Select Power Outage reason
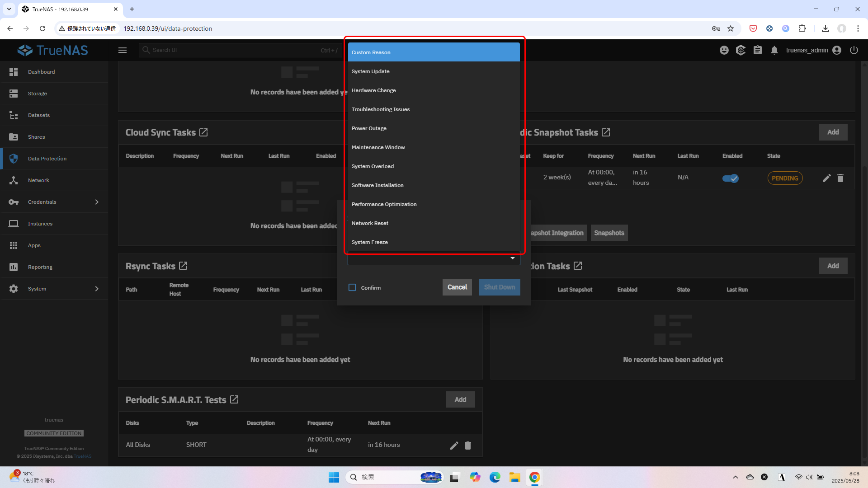 (434, 128)
